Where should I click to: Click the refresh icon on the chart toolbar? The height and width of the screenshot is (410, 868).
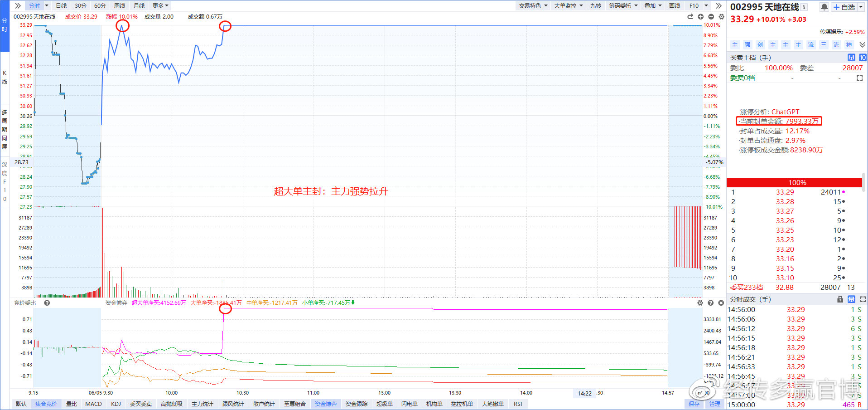pos(690,17)
